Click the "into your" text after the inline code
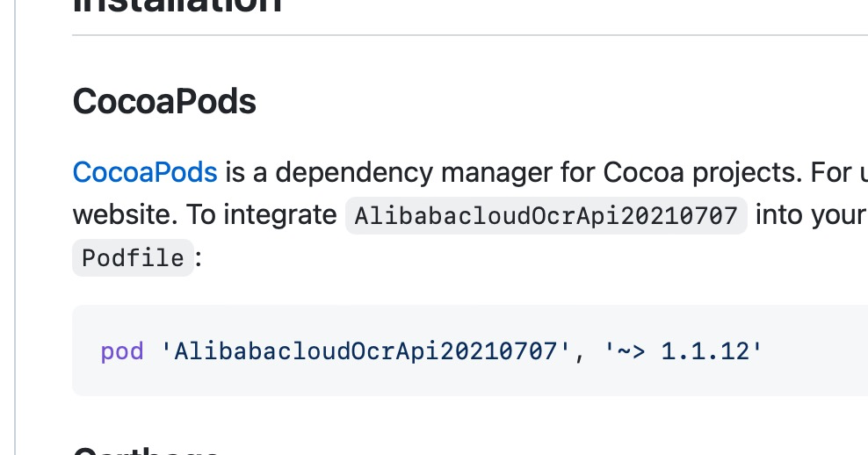The height and width of the screenshot is (455, 868). point(811,214)
